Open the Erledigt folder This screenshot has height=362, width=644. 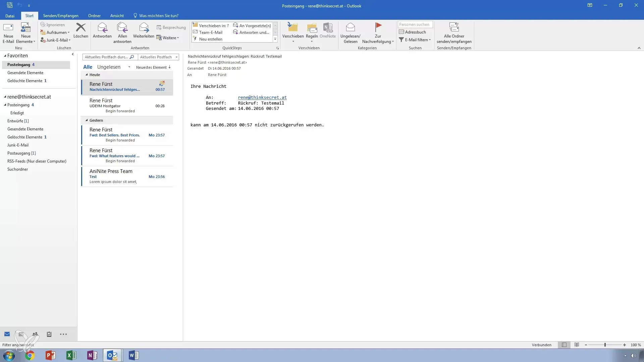click(x=17, y=113)
